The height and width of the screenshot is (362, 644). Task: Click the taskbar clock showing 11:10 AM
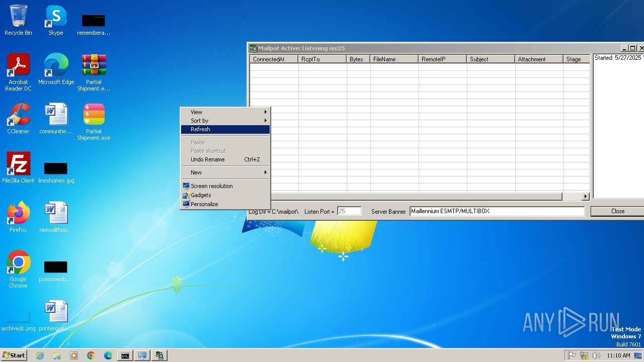tap(618, 355)
